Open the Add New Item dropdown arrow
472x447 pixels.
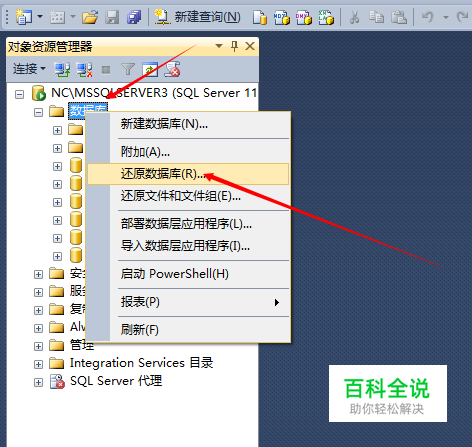pos(73,16)
